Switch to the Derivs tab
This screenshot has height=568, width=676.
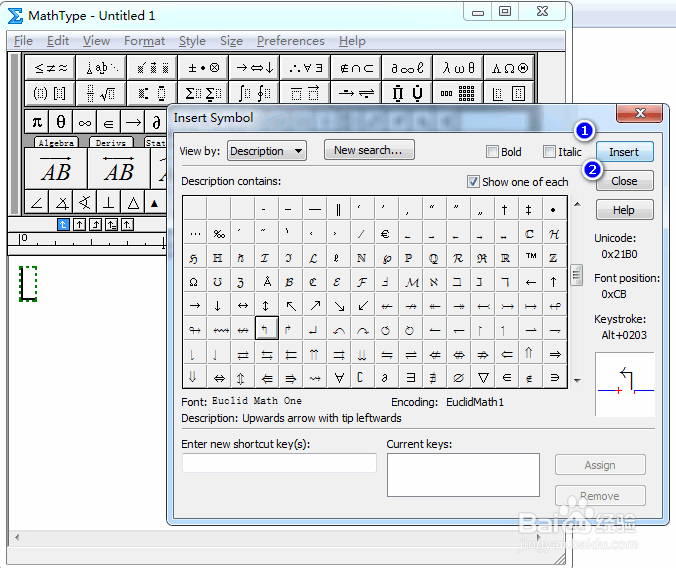pos(111,143)
